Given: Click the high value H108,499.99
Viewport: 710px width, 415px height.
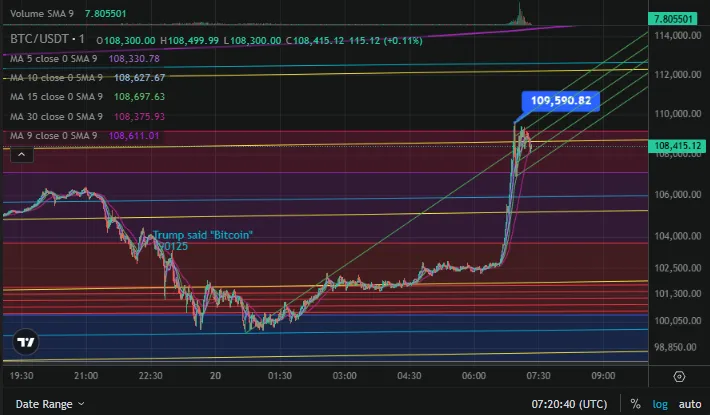Looking at the screenshot, I should (190, 41).
